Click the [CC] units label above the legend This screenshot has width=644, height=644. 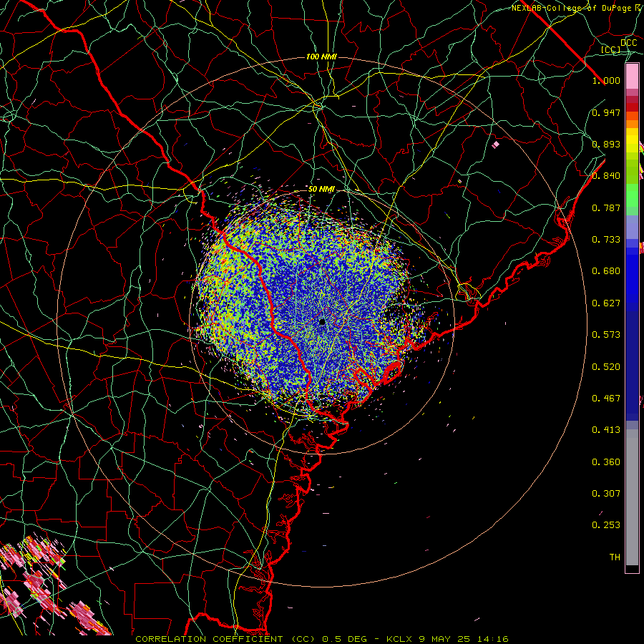611,49
